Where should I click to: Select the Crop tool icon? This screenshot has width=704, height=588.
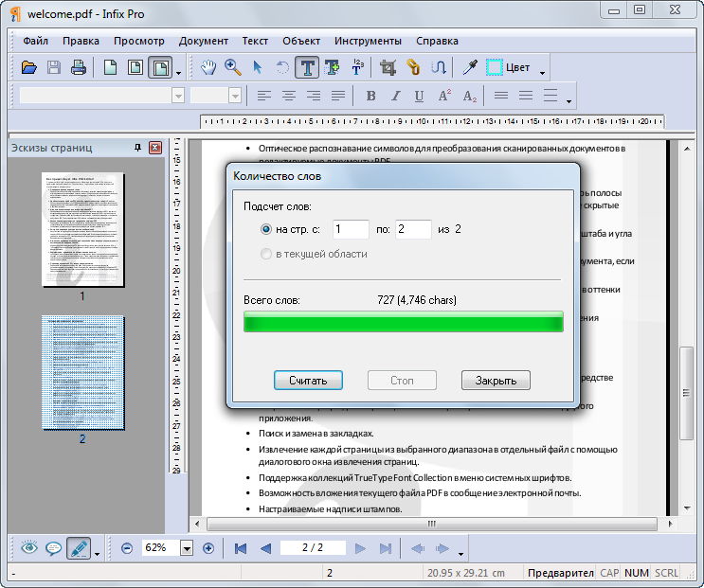pyautogui.click(x=388, y=67)
